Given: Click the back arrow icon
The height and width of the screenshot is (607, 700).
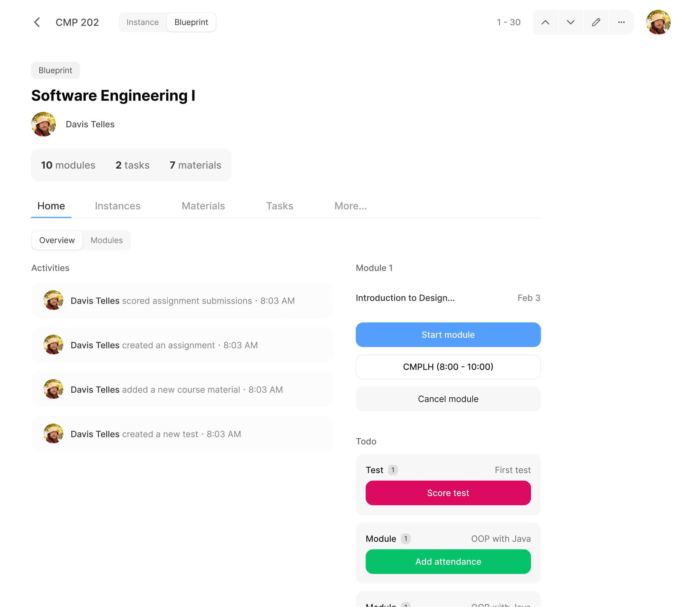Looking at the screenshot, I should point(37,22).
